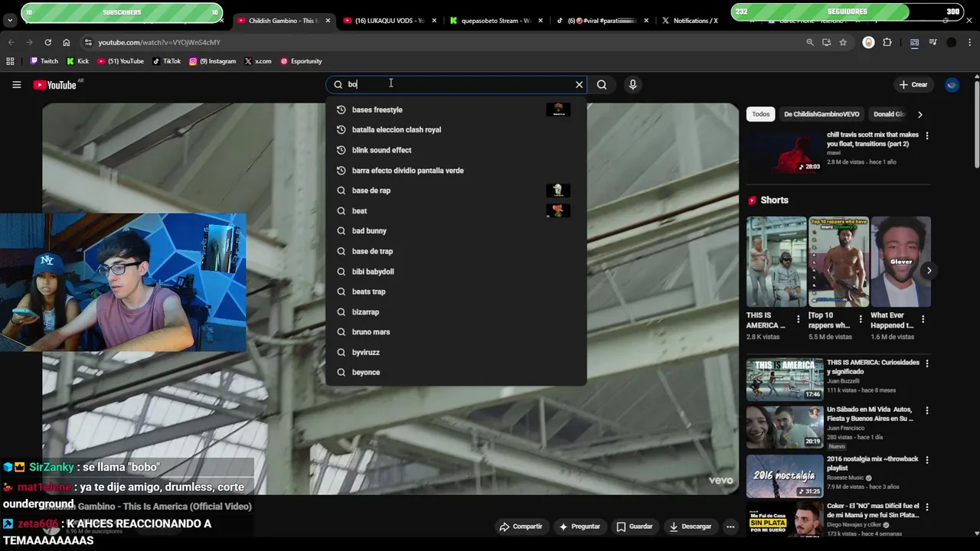Open 2016 nostalgia mix video title
The width and height of the screenshot is (980, 551).
(872, 463)
